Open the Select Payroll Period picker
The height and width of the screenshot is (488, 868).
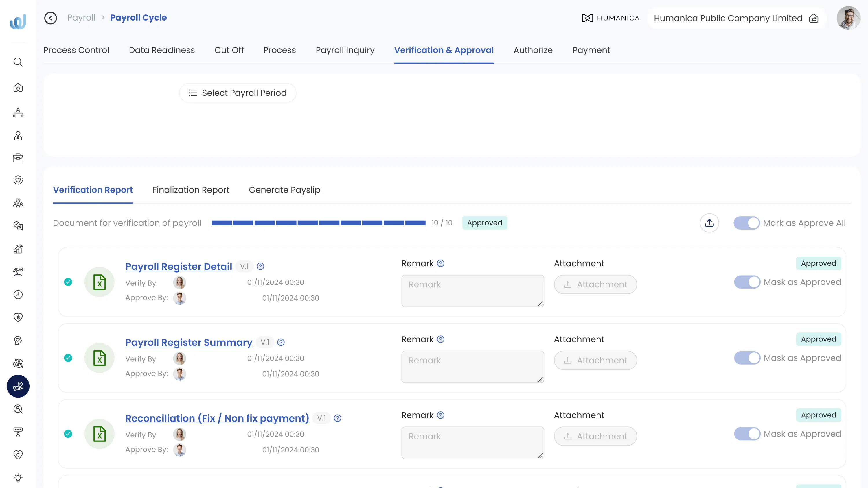click(238, 93)
